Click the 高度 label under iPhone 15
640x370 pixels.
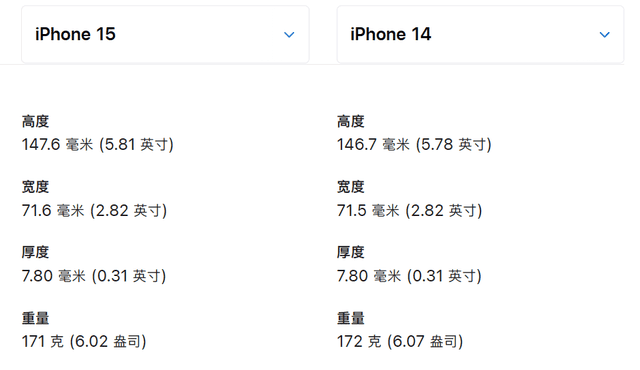coord(36,121)
